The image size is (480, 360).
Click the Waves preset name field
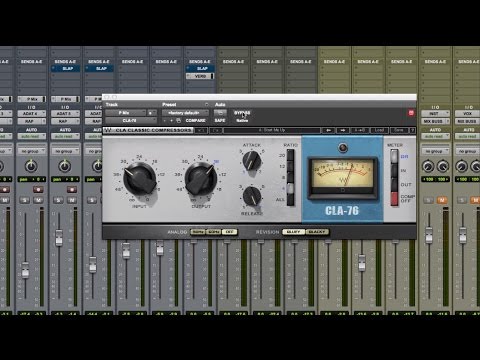click(x=272, y=130)
